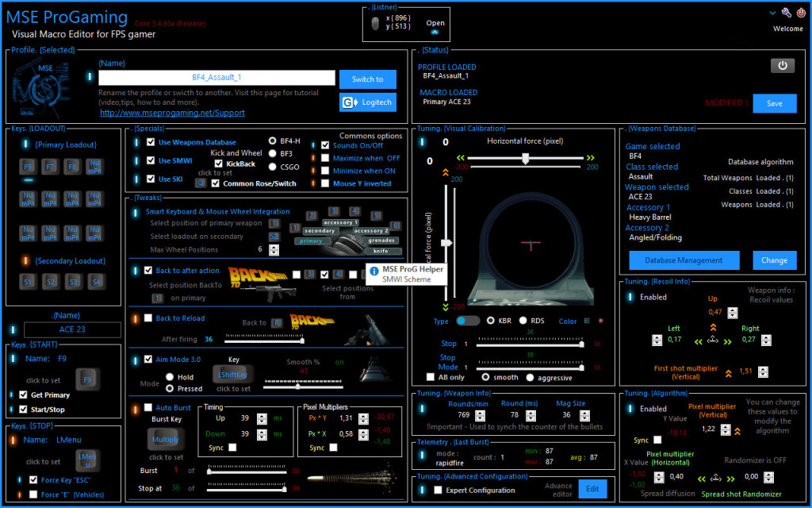Enable the Auto Burst checkbox
This screenshot has height=508, width=812.
pos(148,407)
